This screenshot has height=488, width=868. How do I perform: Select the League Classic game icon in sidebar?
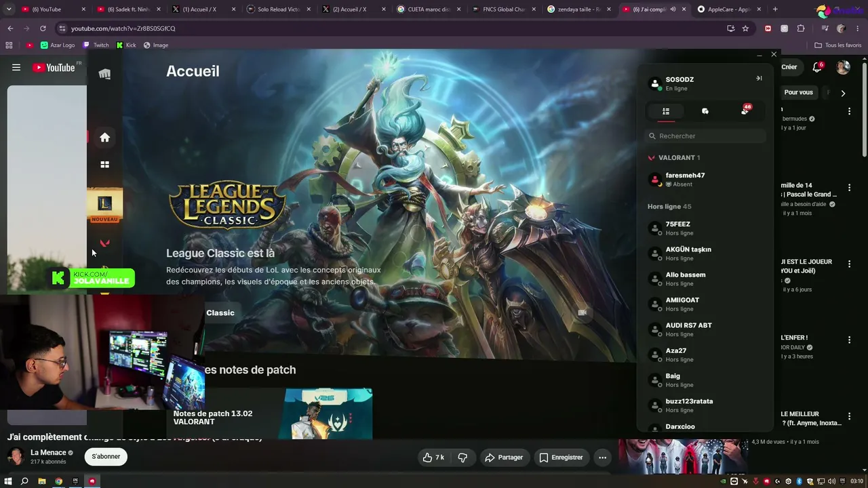(104, 203)
